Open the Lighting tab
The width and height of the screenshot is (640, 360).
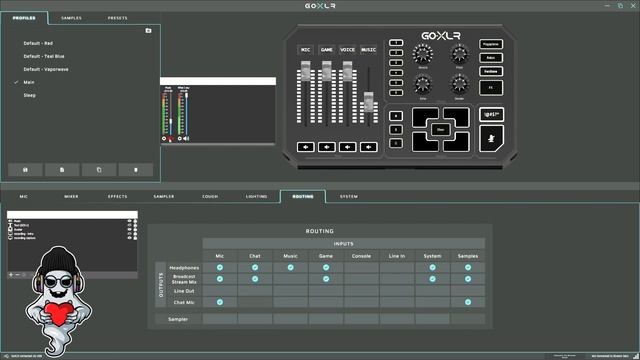click(x=256, y=197)
